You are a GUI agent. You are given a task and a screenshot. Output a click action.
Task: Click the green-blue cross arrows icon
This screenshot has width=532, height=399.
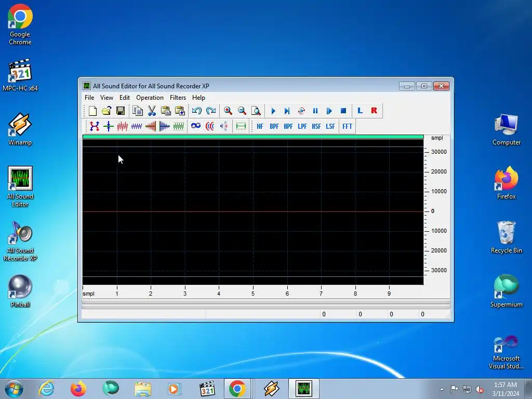coord(108,126)
